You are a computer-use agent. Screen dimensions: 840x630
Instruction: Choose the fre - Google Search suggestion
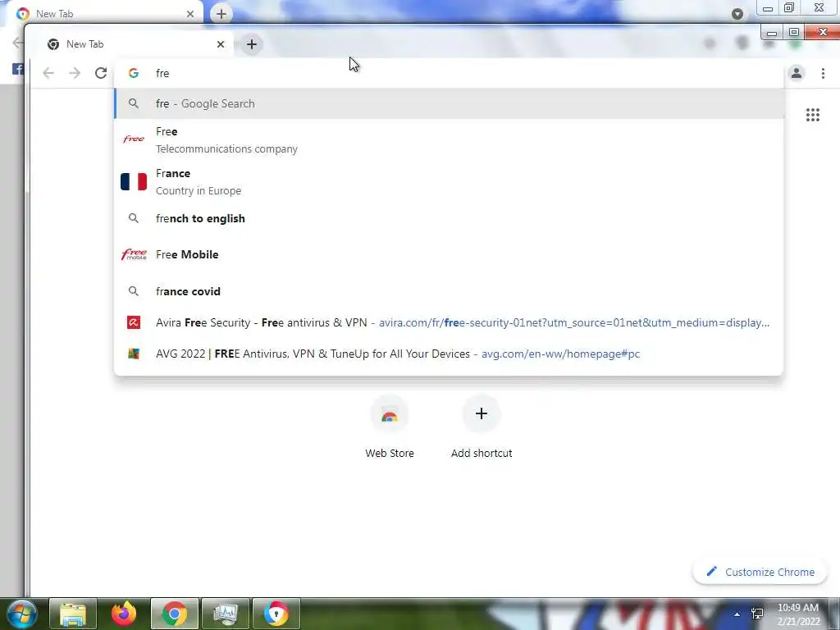pos(449,103)
